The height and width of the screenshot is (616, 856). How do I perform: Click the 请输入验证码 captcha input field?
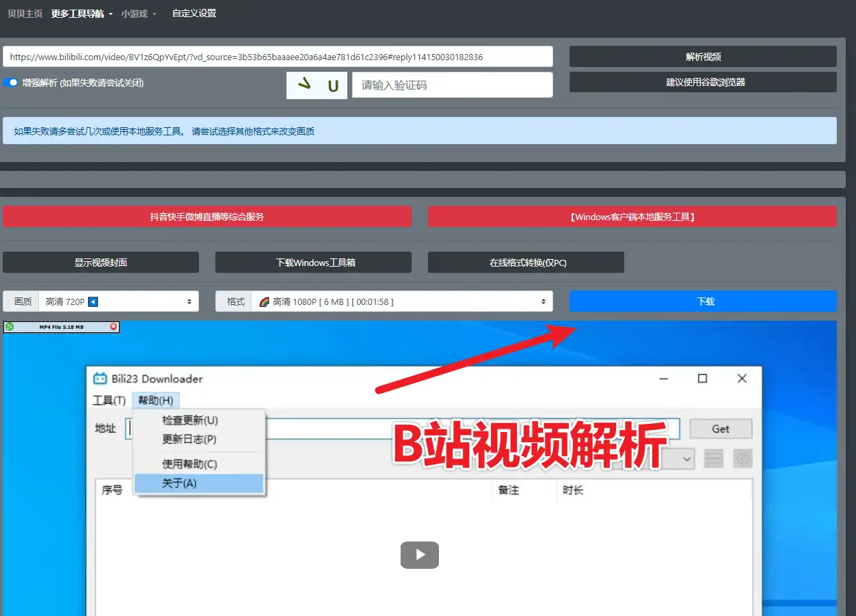point(452,85)
